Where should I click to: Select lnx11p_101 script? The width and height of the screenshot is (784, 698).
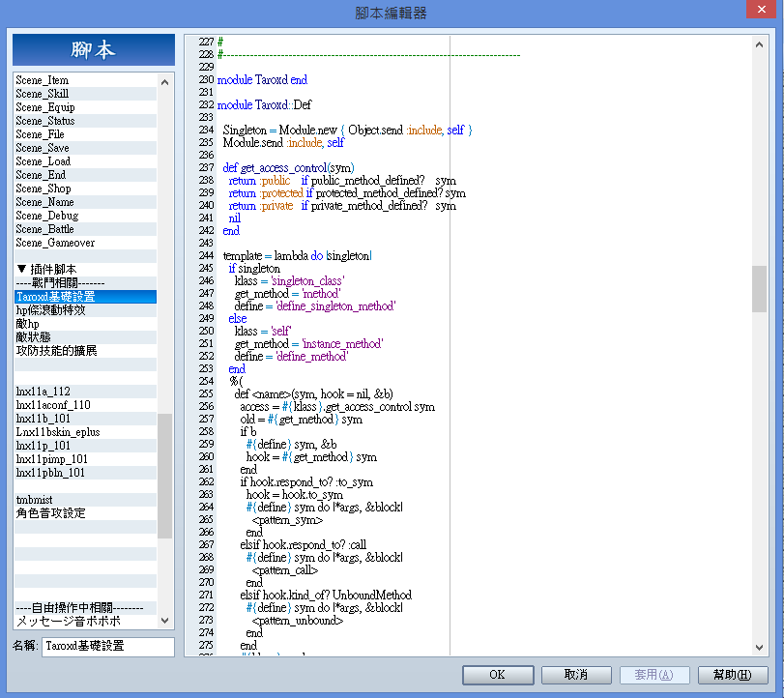[x=85, y=446]
